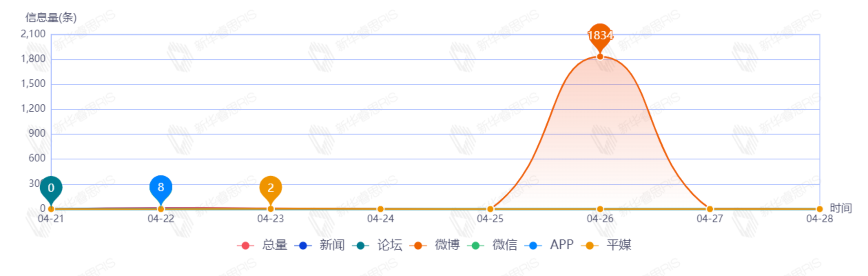Image resolution: width=868 pixels, height=276 pixels.
Task: Click the baseline data point at 04-25
Action: pyautogui.click(x=490, y=209)
